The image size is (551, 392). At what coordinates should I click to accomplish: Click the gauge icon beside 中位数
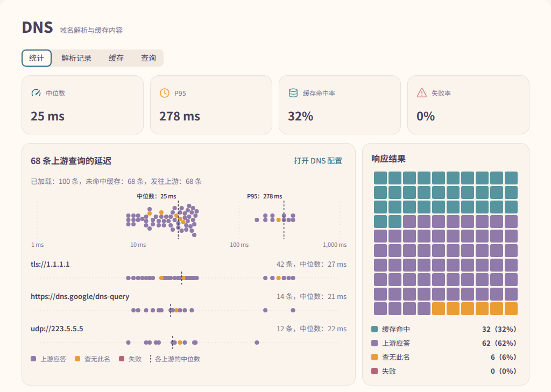point(36,93)
